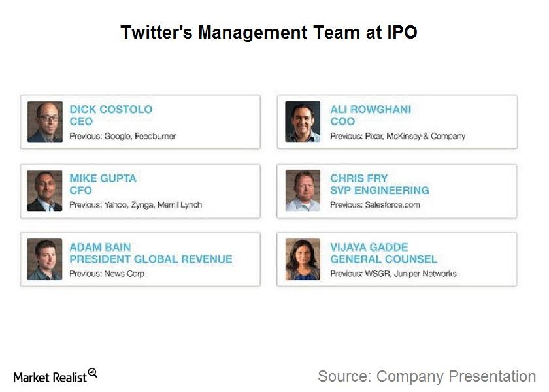Click the Twitter's Management Team at IPO title
The width and height of the screenshot is (549, 392).
[x=269, y=33]
